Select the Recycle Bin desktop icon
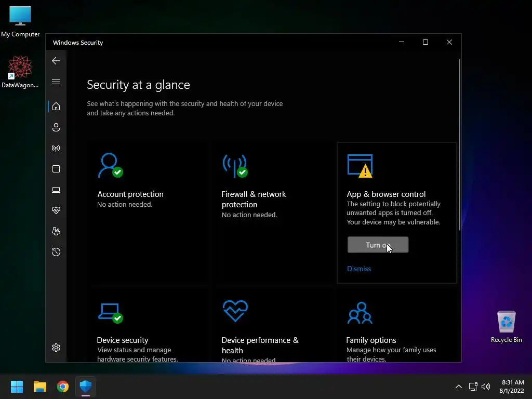532x399 pixels. [x=506, y=327]
